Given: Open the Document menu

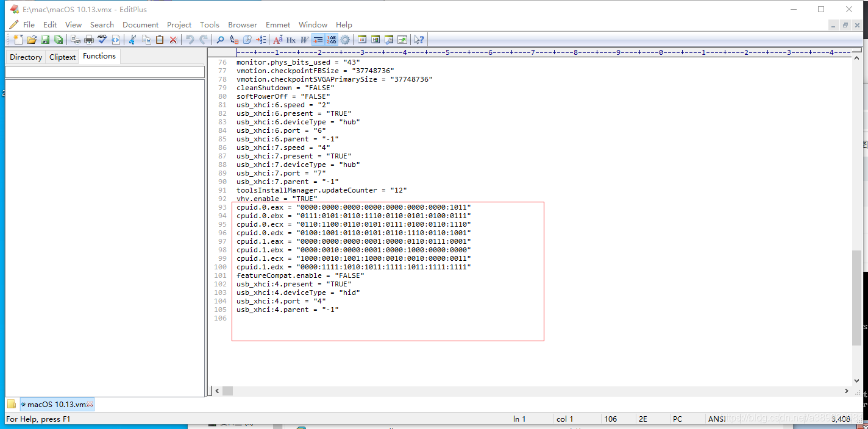Looking at the screenshot, I should point(140,25).
